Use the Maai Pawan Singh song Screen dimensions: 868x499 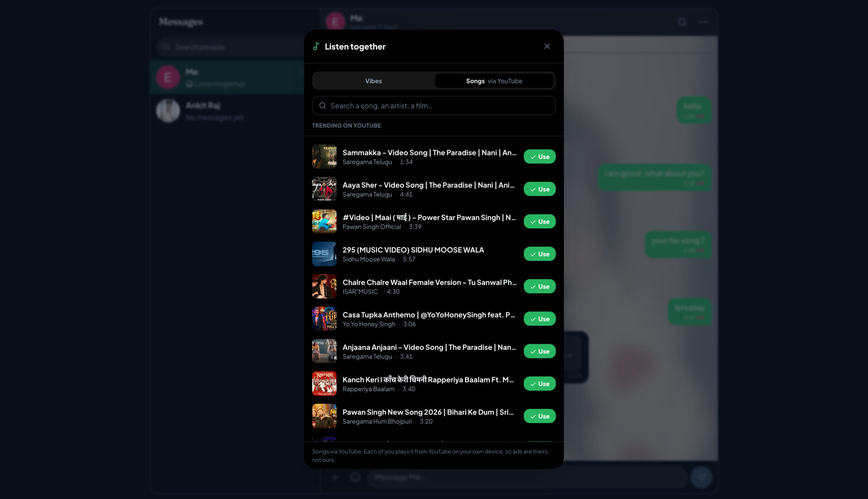pos(540,222)
